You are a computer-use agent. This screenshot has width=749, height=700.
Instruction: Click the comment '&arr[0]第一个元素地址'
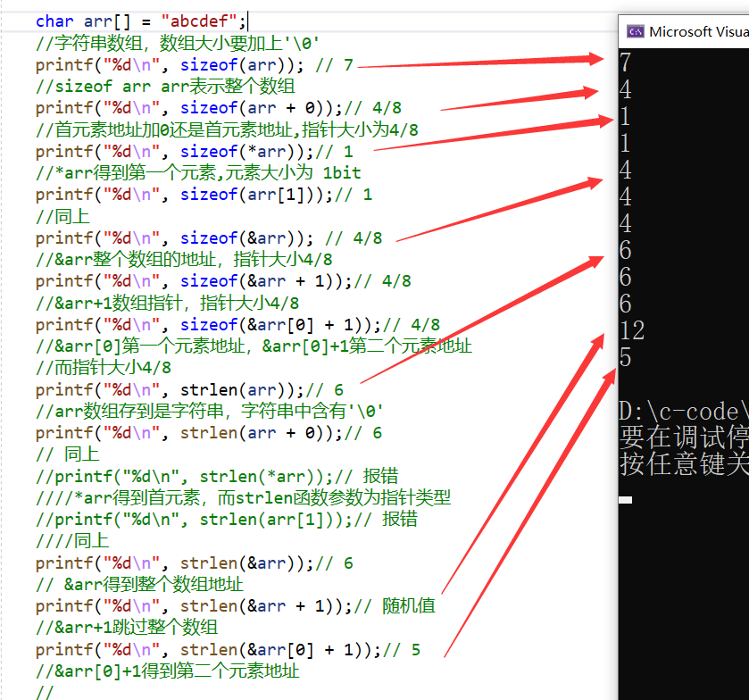tap(254, 346)
